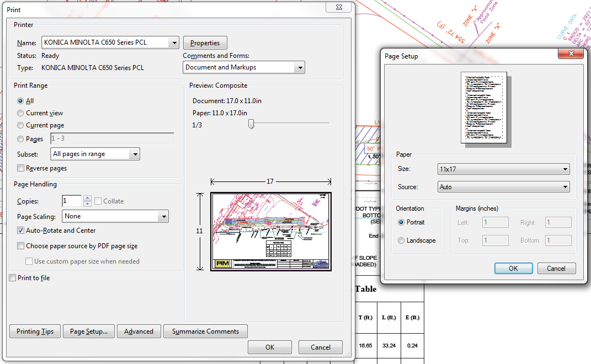Open Printing Tips
This screenshot has width=591, height=364.
click(35, 331)
